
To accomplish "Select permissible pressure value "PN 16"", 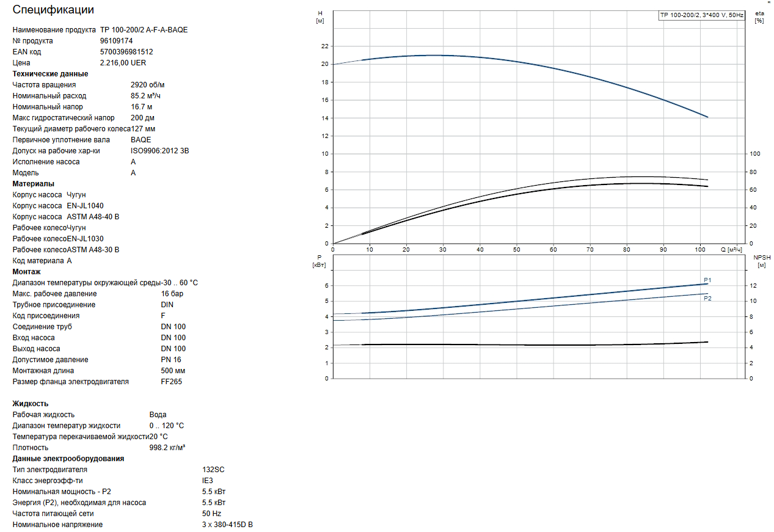I will (x=171, y=360).
